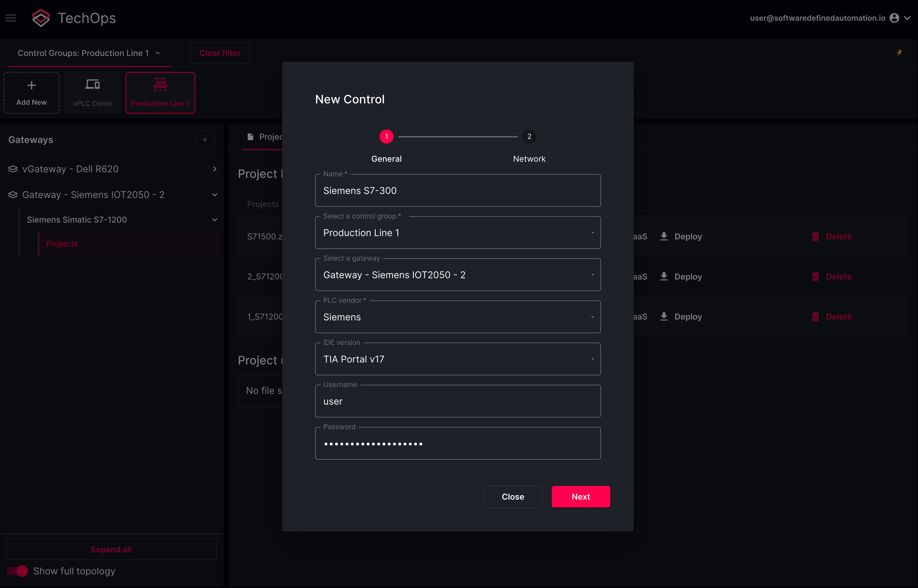Click the No file selected upload field
This screenshot has width=918, height=588.
pyautogui.click(x=260, y=391)
